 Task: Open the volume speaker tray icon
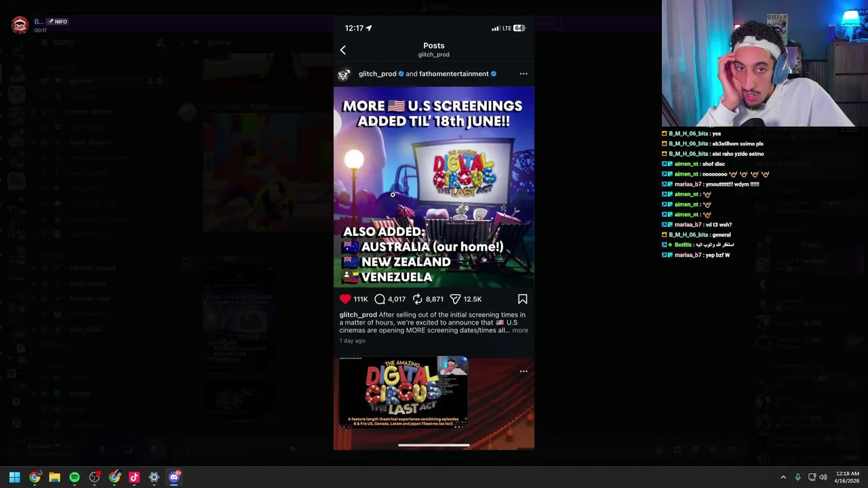click(x=823, y=477)
